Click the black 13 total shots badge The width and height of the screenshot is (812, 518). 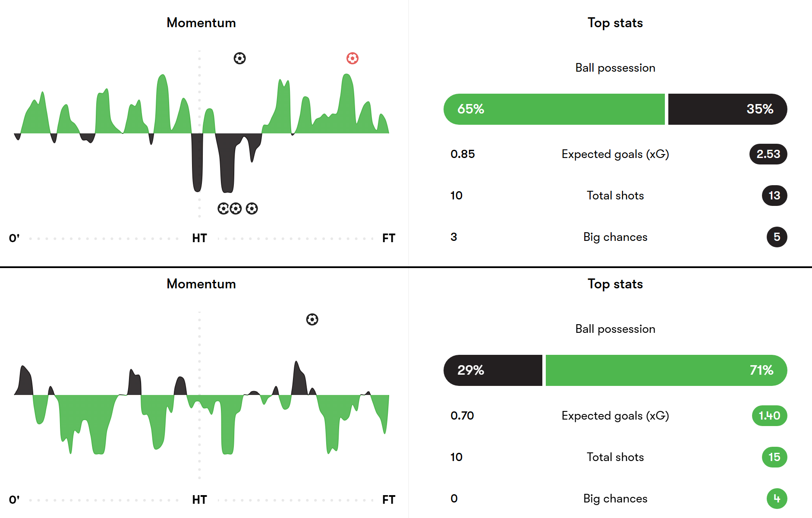click(774, 196)
